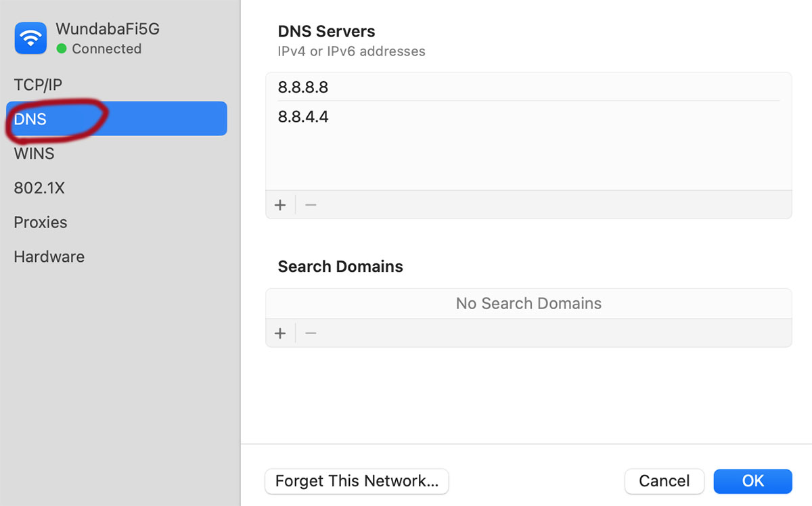Image resolution: width=812 pixels, height=506 pixels.
Task: Click the Connected status label
Action: pos(106,49)
